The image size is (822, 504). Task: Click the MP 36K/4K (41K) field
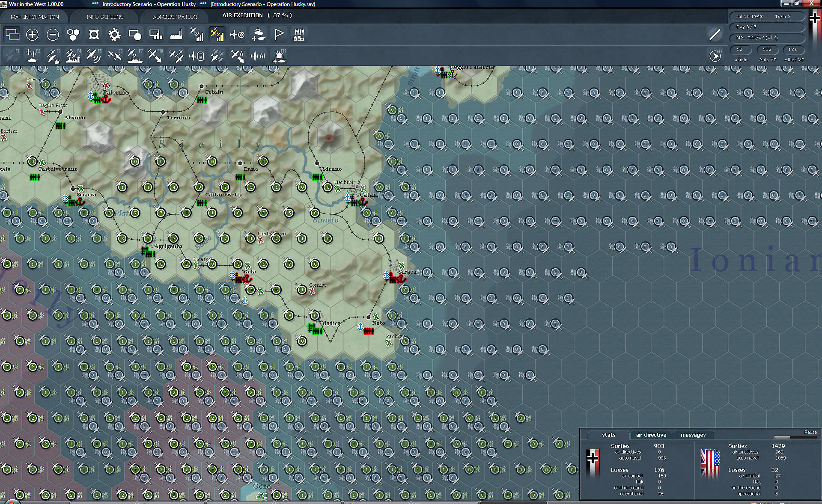coord(766,38)
